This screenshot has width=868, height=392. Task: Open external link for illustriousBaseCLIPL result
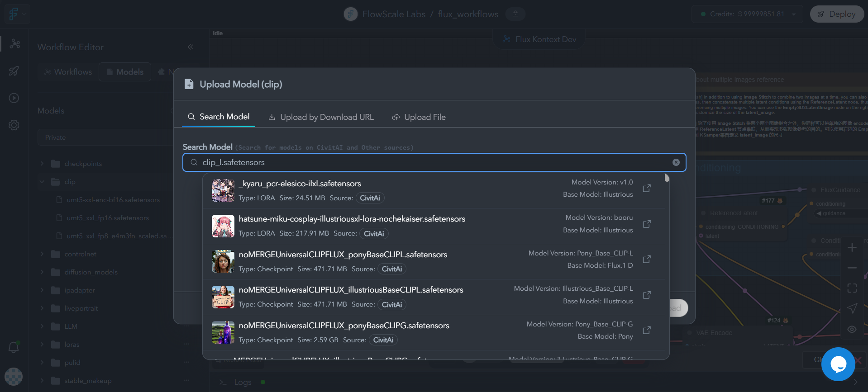coord(647,295)
